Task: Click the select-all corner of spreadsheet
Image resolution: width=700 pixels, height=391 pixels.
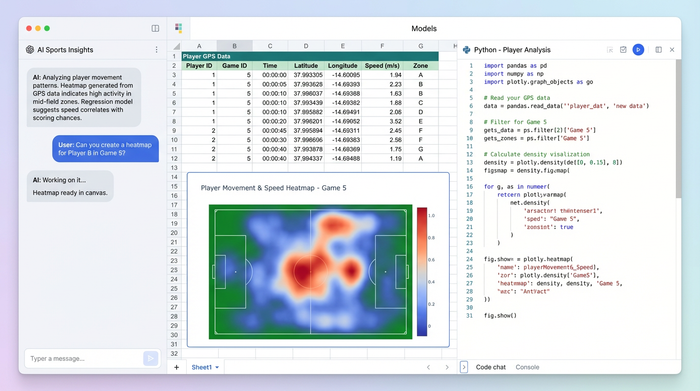Action: pyautogui.click(x=176, y=46)
